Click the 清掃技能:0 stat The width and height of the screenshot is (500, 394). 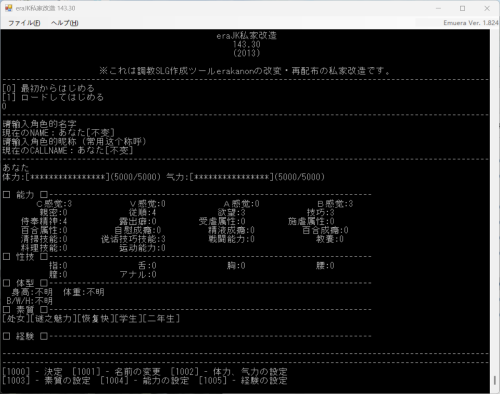coord(44,239)
